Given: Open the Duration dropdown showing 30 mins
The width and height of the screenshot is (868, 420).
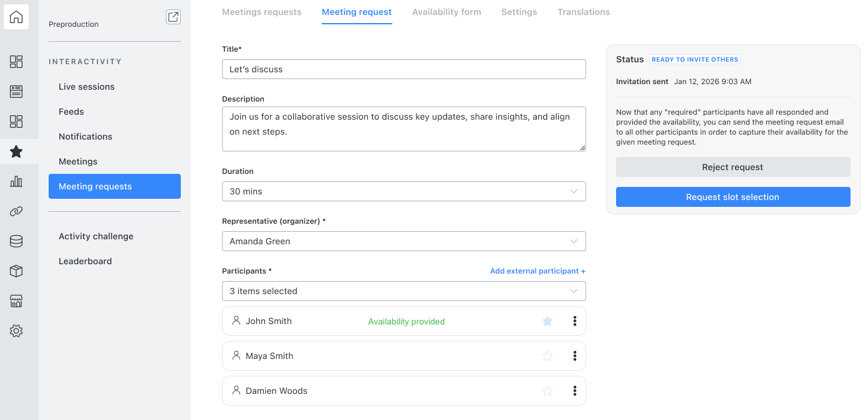Looking at the screenshot, I should (404, 191).
